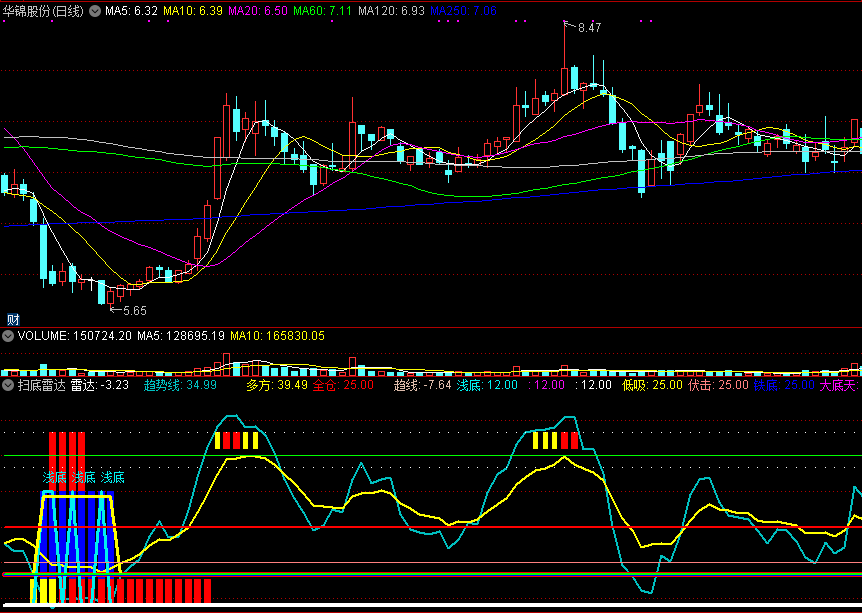The width and height of the screenshot is (862, 613).
Task: Click the 低吸: 25.00 value
Action: [x=652, y=385]
